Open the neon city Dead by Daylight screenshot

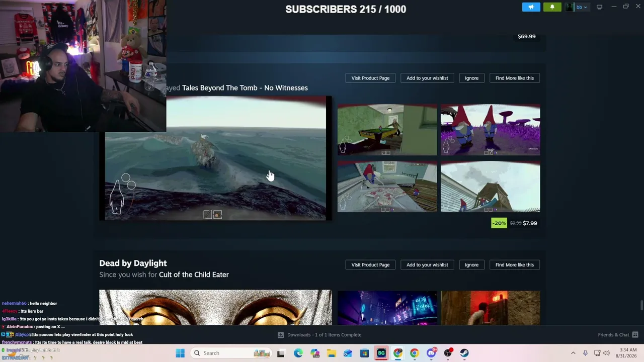coord(387,308)
